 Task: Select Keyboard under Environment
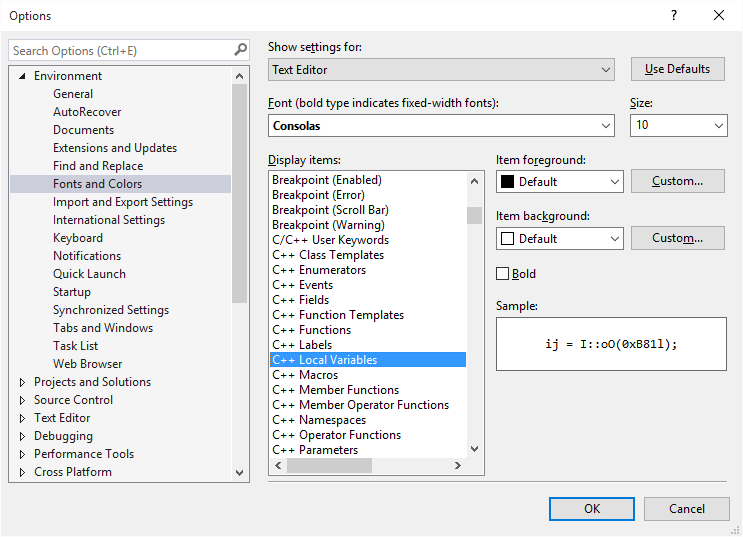tap(78, 238)
